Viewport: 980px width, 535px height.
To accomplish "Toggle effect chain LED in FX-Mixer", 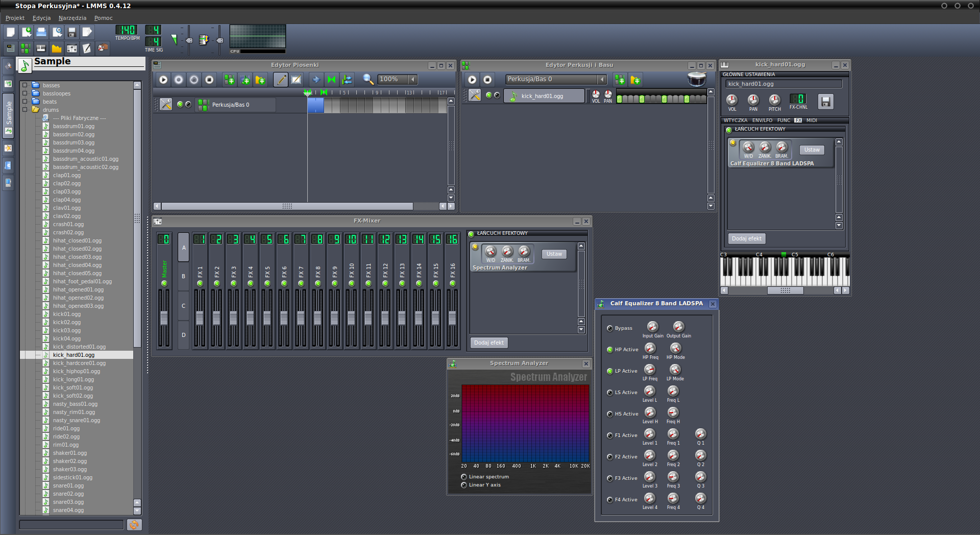I will click(x=471, y=234).
